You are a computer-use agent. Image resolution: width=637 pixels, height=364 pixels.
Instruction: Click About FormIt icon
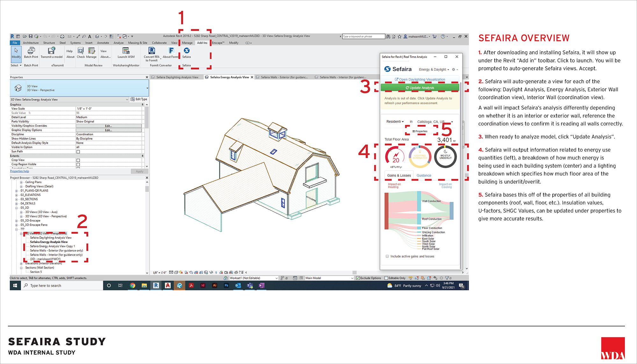[171, 51]
